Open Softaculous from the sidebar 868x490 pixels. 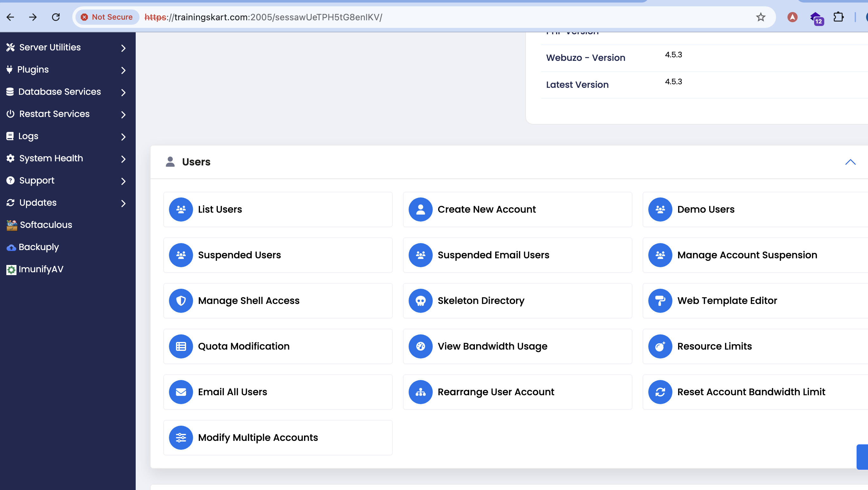click(46, 225)
